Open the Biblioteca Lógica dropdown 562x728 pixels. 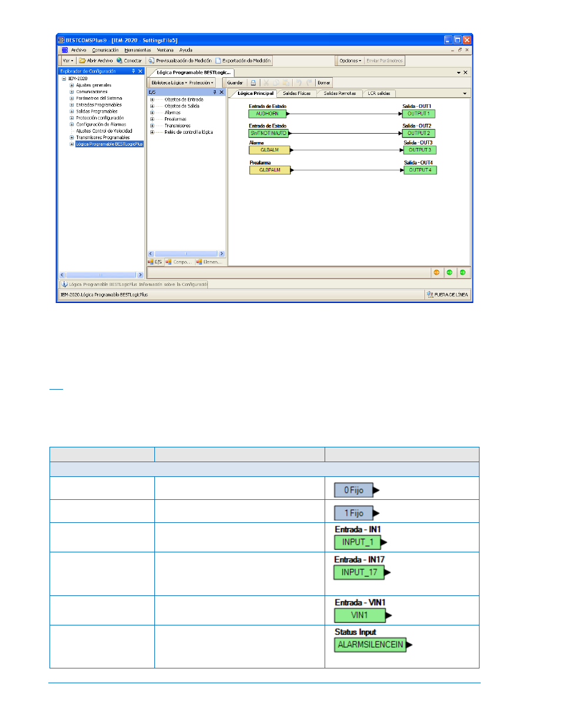point(170,83)
